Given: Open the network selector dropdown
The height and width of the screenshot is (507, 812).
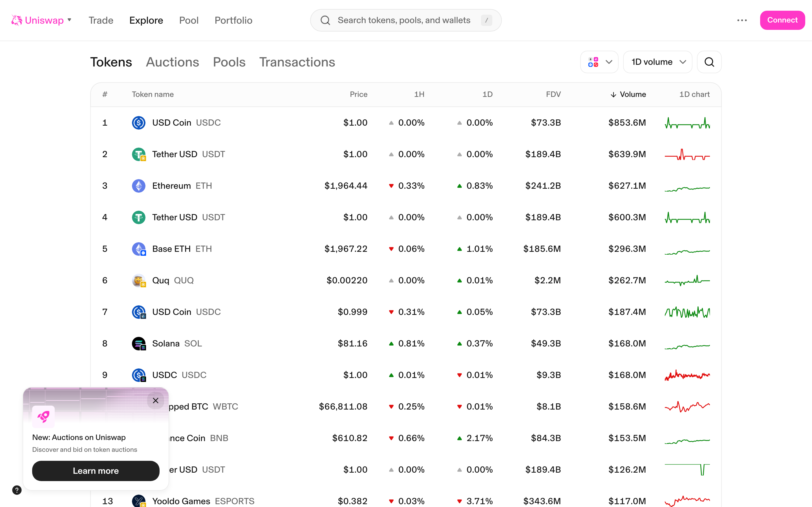Looking at the screenshot, I should pos(599,62).
